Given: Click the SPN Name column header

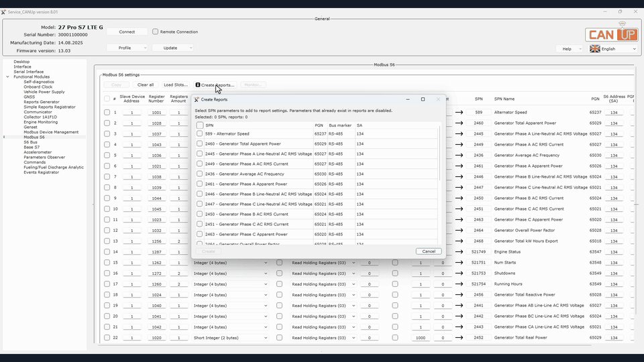Looking at the screenshot, I should coord(504,99).
